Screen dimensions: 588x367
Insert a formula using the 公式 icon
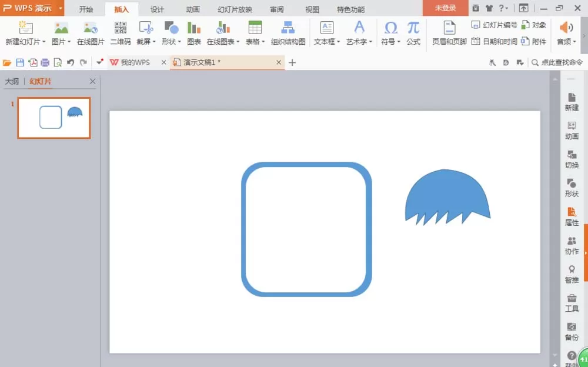[413, 33]
